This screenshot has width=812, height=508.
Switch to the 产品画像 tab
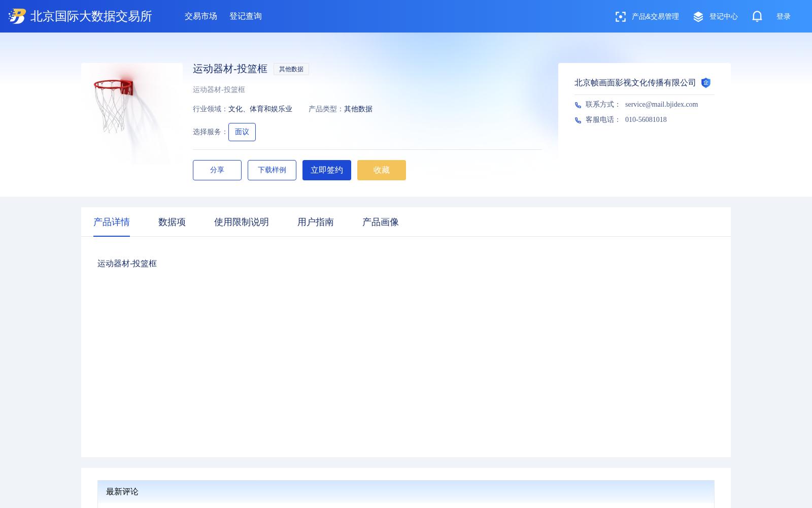(381, 222)
